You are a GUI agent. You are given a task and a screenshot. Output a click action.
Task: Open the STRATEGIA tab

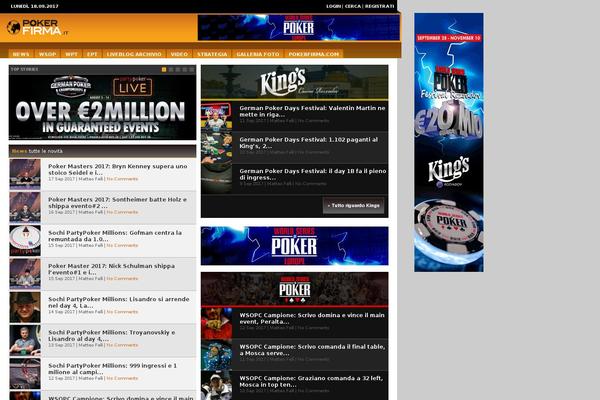212,54
